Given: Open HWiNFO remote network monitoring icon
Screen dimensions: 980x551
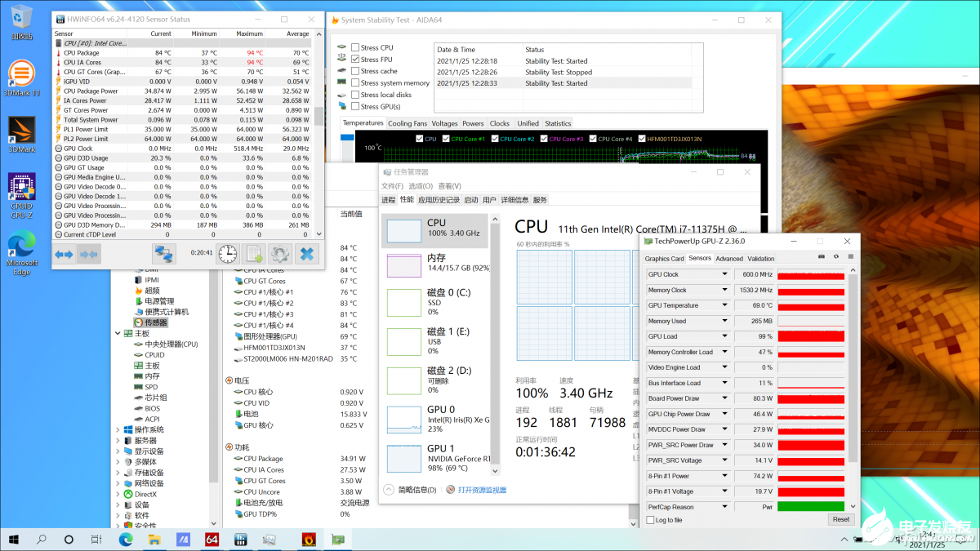Looking at the screenshot, I should pyautogui.click(x=164, y=254).
